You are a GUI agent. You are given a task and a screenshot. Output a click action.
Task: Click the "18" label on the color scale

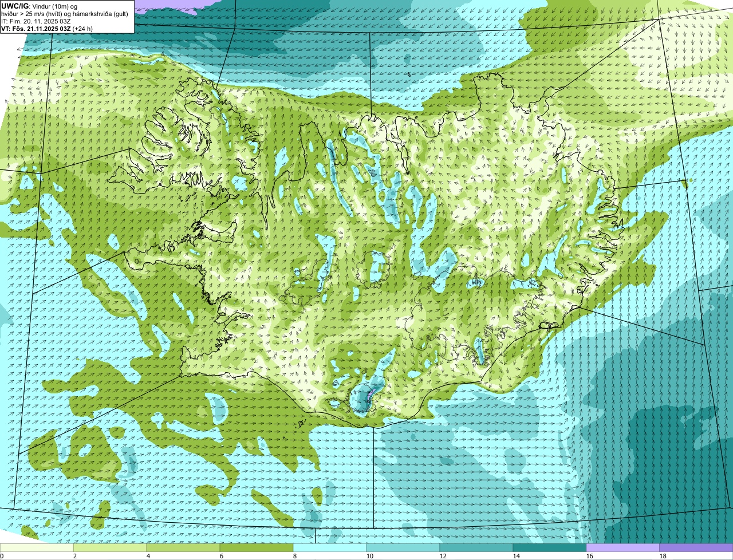663,556
